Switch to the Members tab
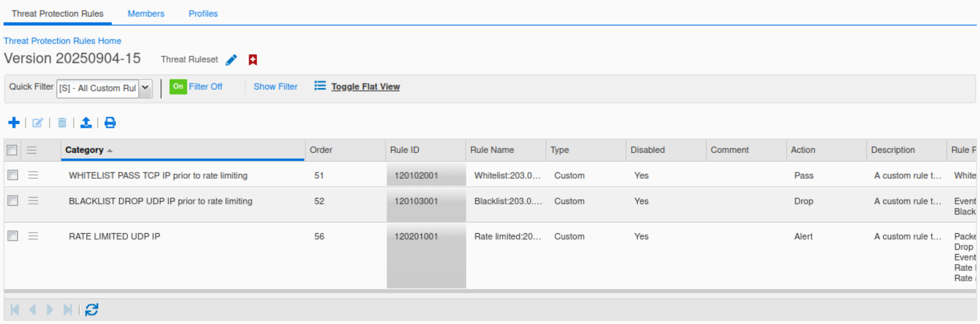 146,14
